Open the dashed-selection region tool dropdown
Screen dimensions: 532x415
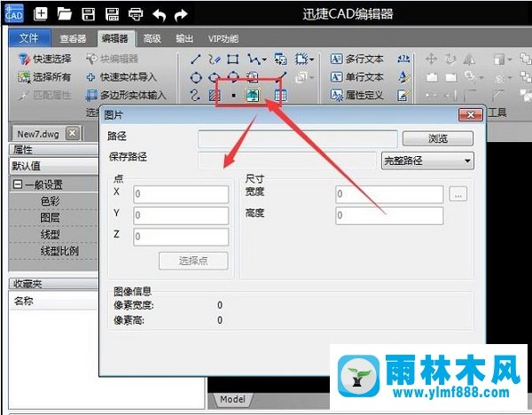tap(312, 60)
